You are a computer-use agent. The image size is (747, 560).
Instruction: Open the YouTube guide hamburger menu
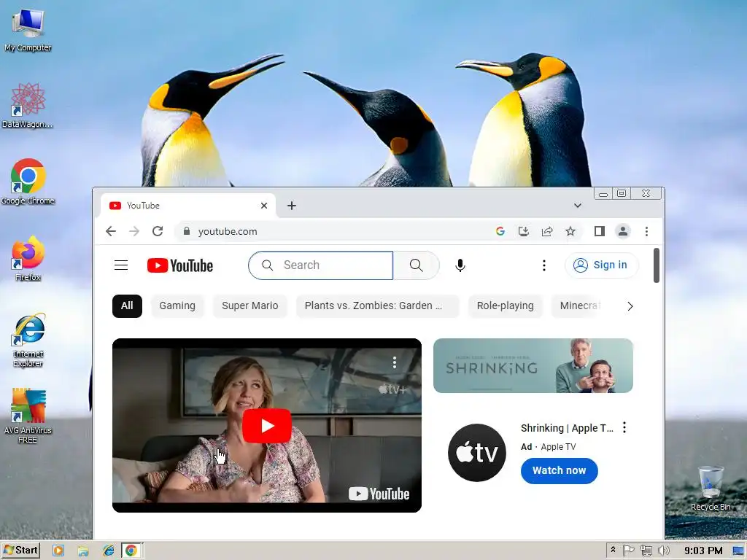coord(121,265)
